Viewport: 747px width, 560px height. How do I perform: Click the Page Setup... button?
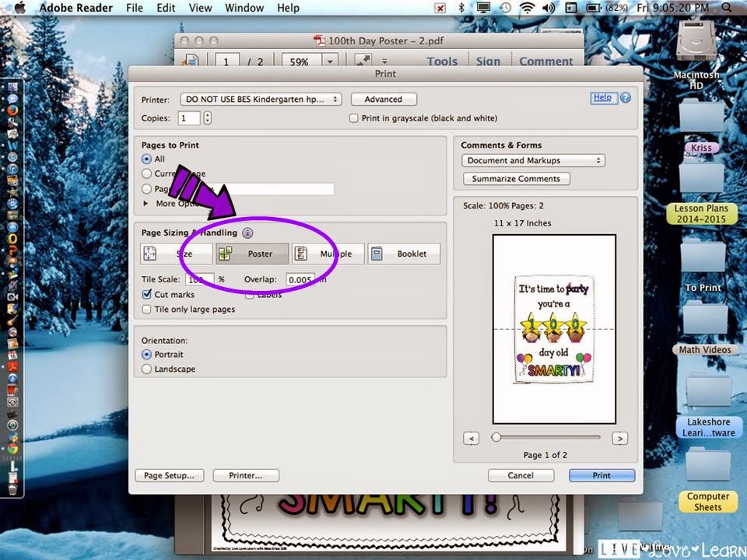point(169,475)
